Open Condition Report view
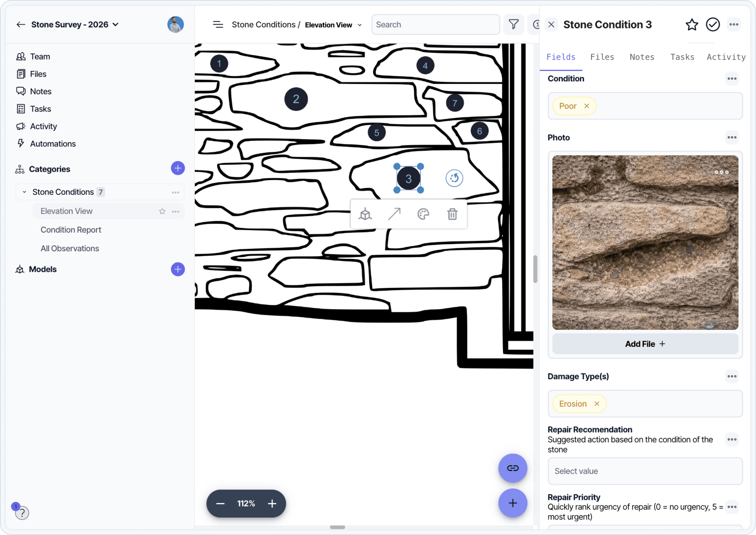 pos(71,230)
